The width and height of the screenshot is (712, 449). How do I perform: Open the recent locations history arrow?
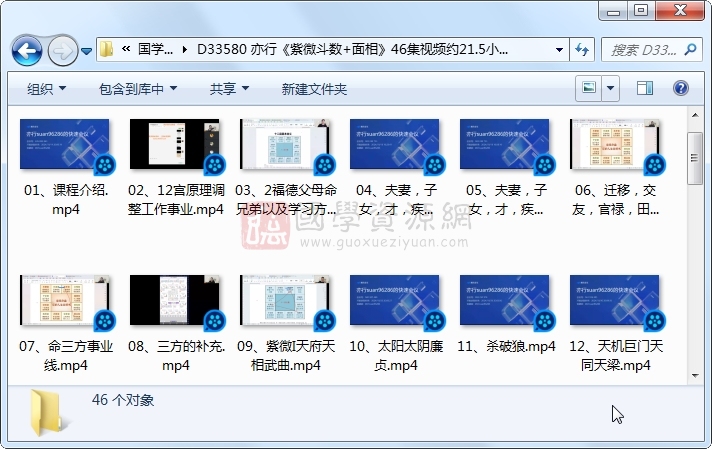(86, 51)
